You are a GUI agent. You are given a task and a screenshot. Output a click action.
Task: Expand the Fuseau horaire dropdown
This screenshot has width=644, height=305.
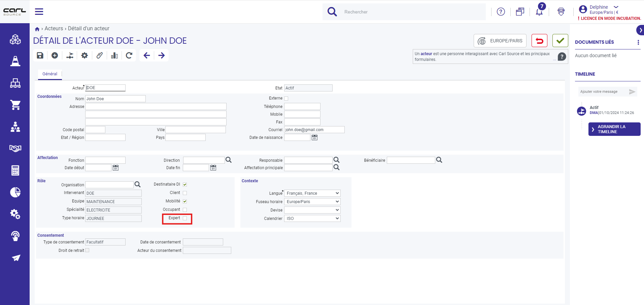tap(312, 202)
